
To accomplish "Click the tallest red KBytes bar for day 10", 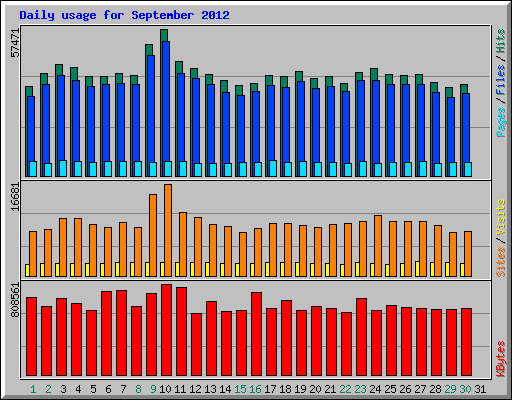I will (x=166, y=330).
